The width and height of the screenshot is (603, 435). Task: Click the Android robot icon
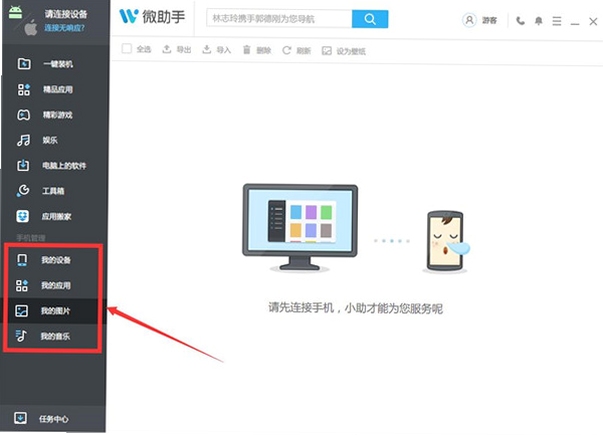click(16, 12)
